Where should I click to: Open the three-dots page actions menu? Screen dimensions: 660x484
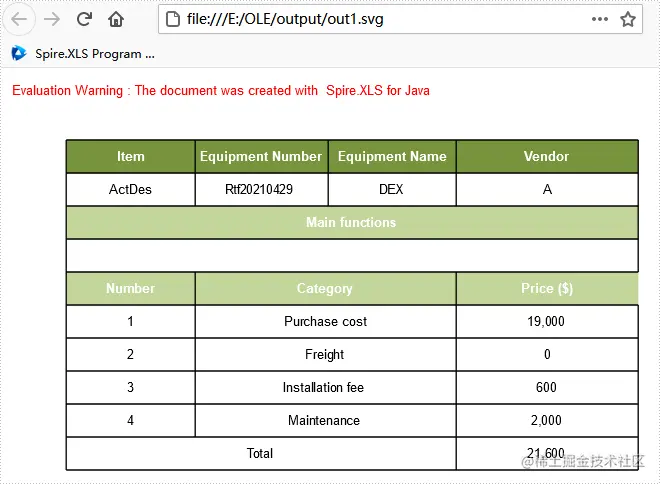(x=599, y=19)
